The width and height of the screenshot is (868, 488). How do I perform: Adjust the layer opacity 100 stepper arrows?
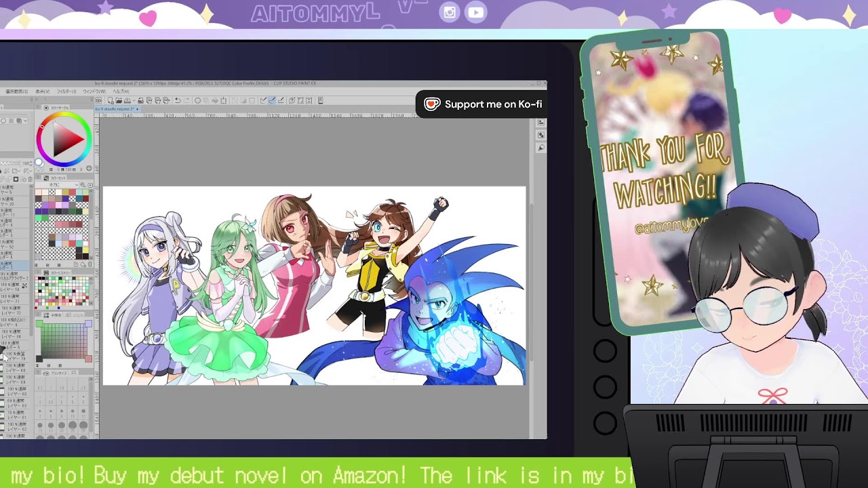click(31, 163)
